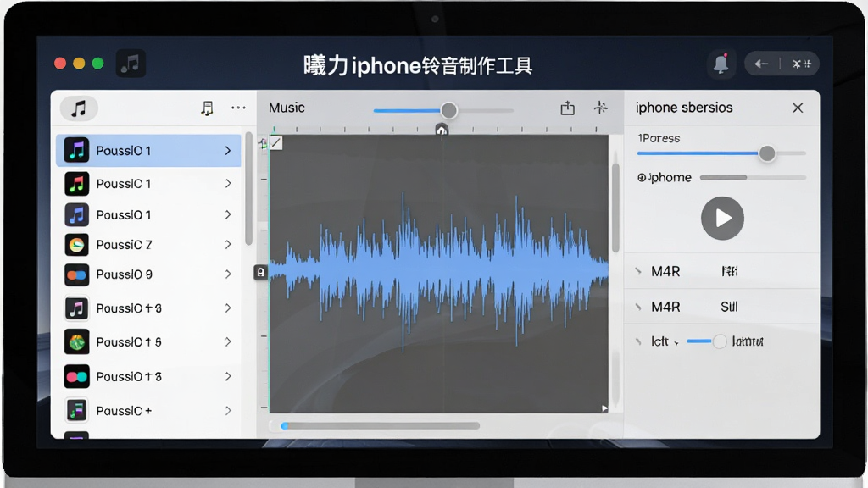This screenshot has height=488, width=868.
Task: Click the x+ button in title bar
Action: pyautogui.click(x=802, y=64)
